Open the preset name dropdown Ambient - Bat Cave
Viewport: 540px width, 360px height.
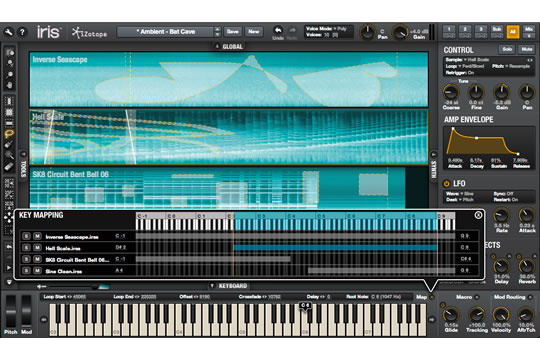tap(165, 32)
